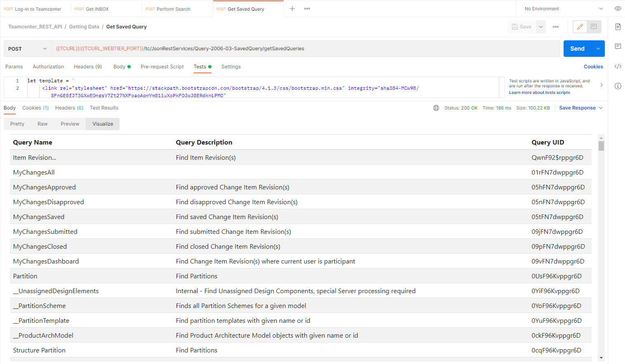Screen dimensions: 625x364
Task: Open the request Body tab
Action: [122, 67]
